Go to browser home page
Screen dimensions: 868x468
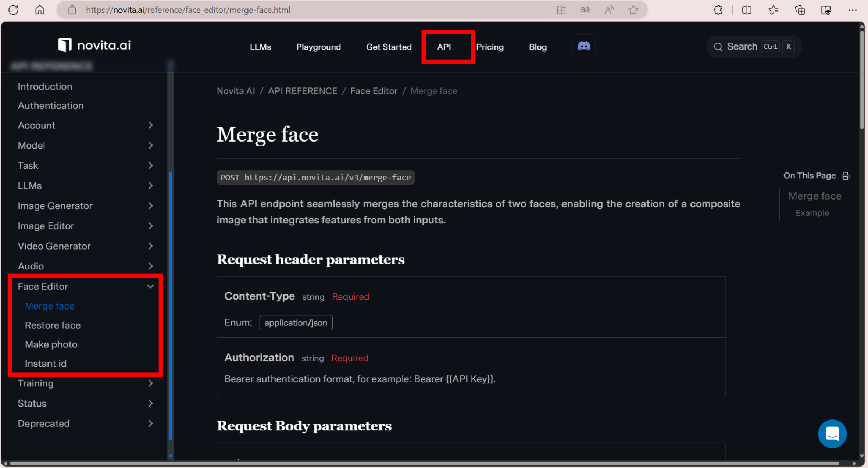point(40,10)
